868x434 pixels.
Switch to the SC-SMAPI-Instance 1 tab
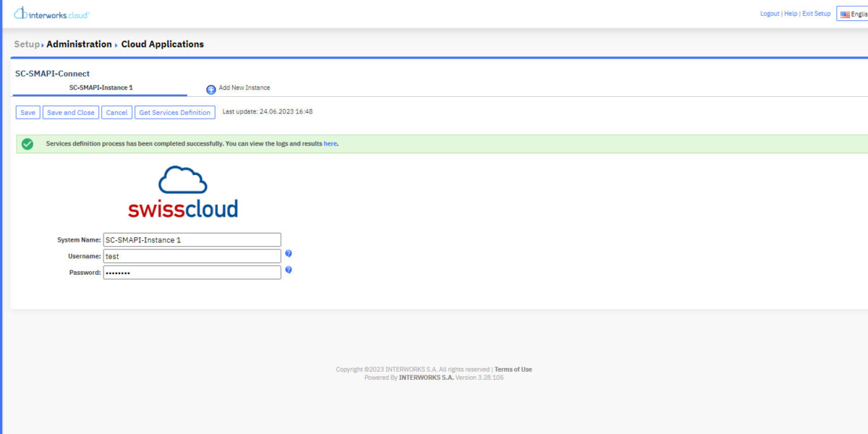(101, 88)
